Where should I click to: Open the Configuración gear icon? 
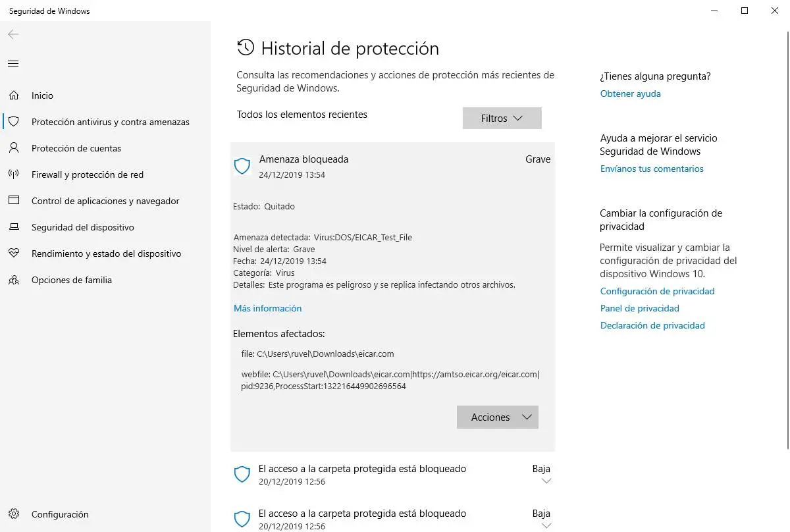tap(14, 514)
